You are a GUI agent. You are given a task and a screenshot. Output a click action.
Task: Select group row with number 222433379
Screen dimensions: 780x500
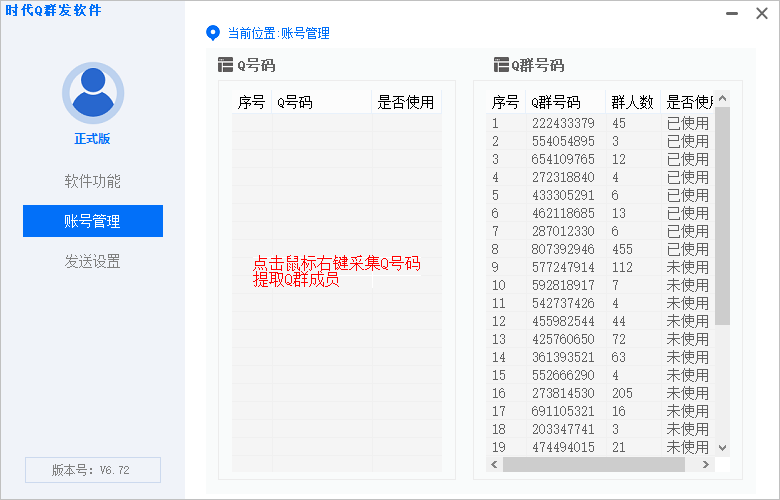tap(562, 123)
